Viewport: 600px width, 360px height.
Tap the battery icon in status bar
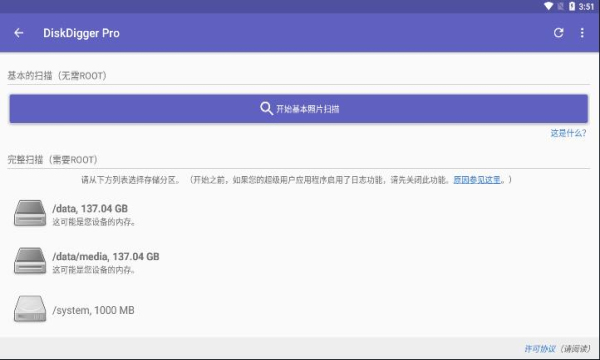pyautogui.click(x=572, y=6)
